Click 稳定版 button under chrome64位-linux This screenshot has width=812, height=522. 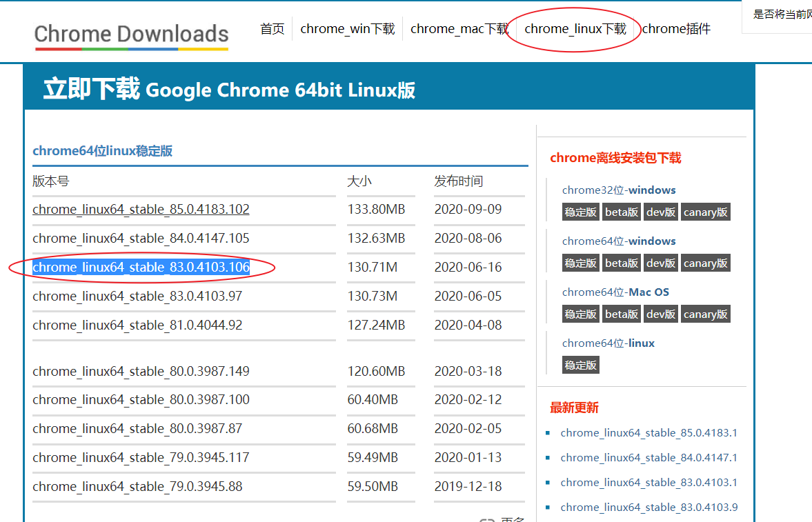[580, 365]
